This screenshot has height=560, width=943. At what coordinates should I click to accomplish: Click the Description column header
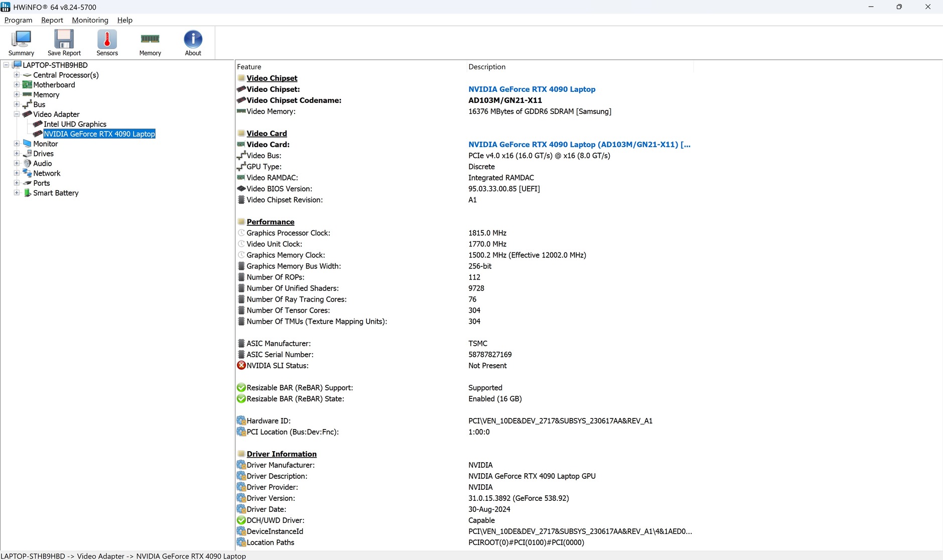(x=580, y=67)
